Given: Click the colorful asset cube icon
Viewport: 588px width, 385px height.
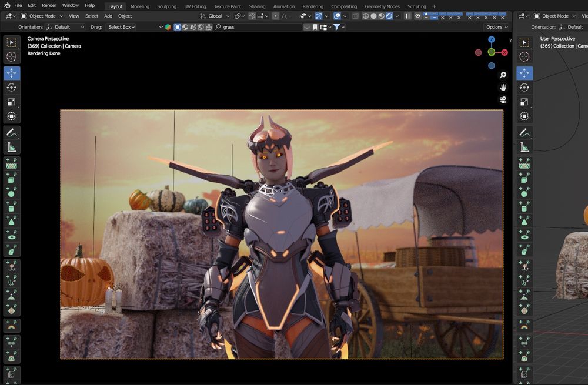Looking at the screenshot, I should tap(168, 27).
